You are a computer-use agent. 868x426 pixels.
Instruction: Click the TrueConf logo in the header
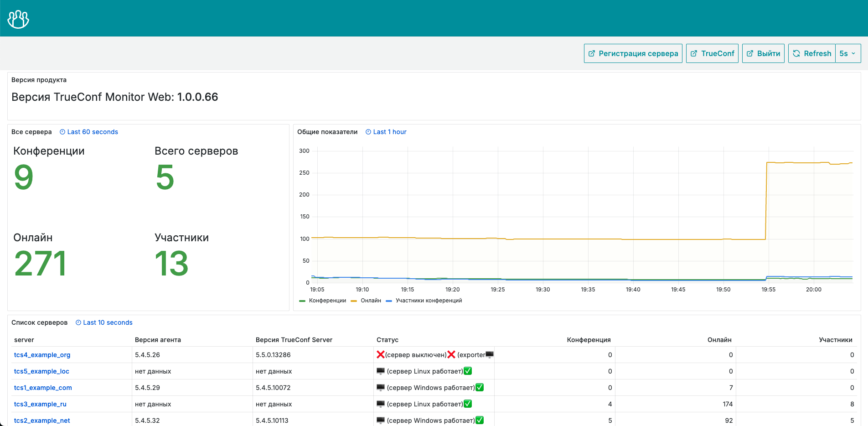click(x=18, y=19)
